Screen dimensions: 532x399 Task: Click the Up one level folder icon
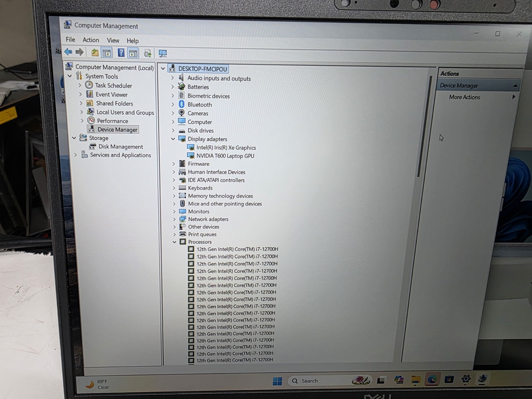click(x=95, y=53)
